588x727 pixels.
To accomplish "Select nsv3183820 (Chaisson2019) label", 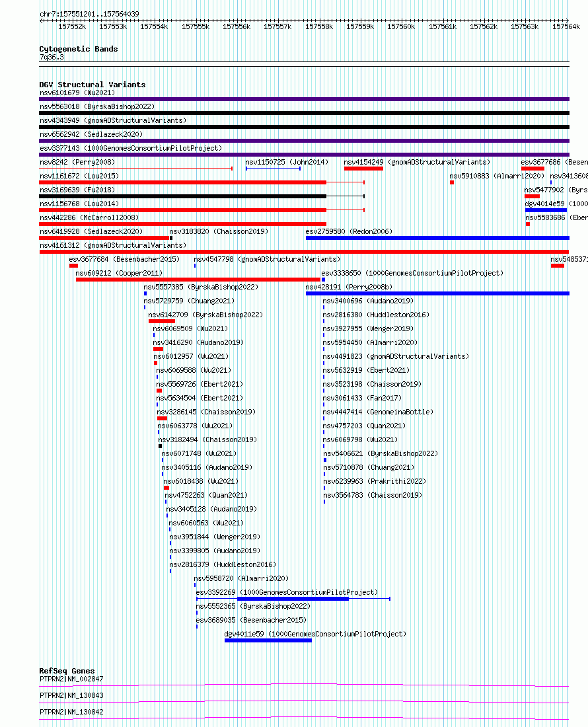I will pos(219,232).
